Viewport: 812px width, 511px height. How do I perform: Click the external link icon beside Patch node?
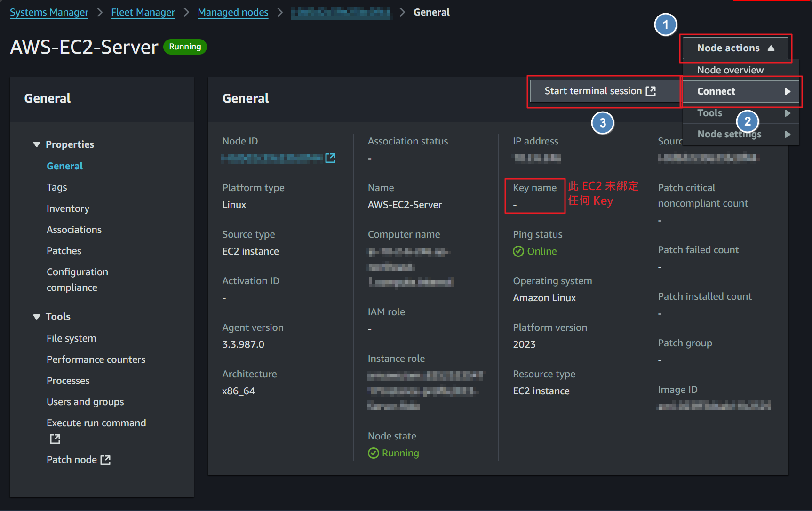(x=105, y=460)
